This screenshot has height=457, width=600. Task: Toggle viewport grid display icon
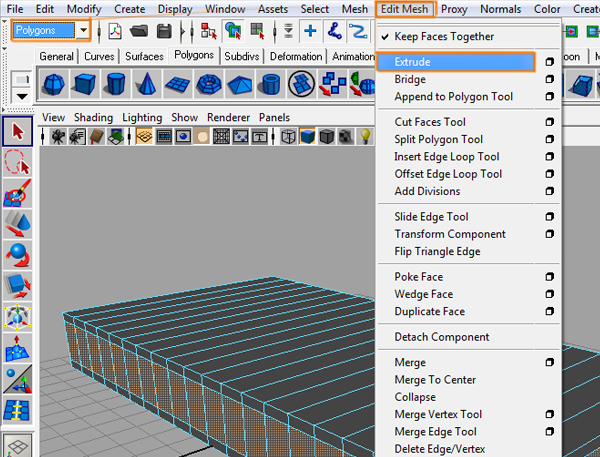pyautogui.click(x=144, y=137)
